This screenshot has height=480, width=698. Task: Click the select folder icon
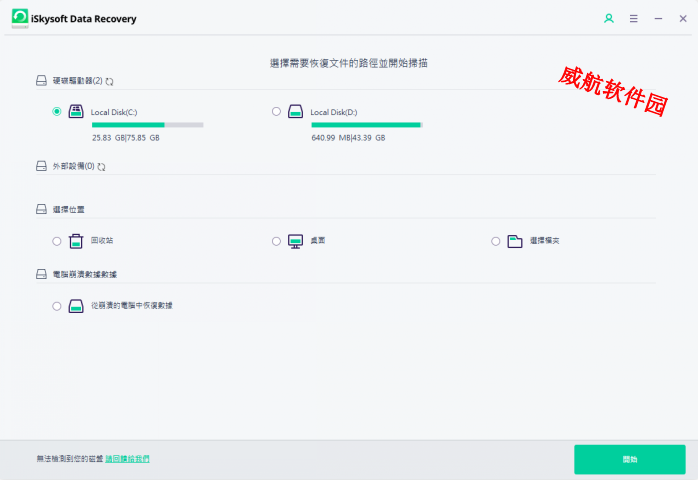point(515,241)
